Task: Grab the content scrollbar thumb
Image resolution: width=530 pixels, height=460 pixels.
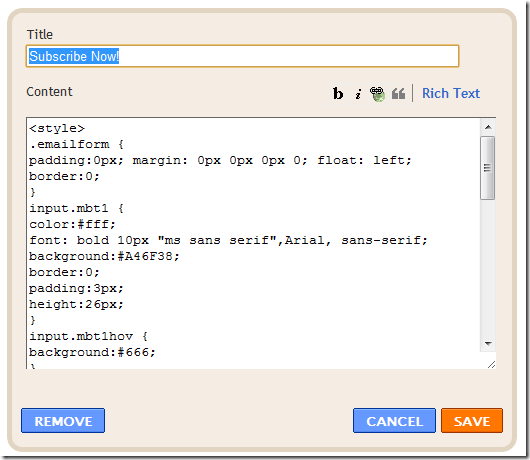Action: tap(487, 168)
